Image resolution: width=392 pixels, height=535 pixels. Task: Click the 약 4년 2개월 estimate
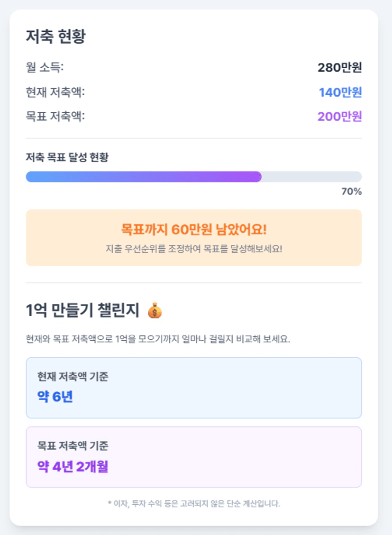(x=73, y=466)
